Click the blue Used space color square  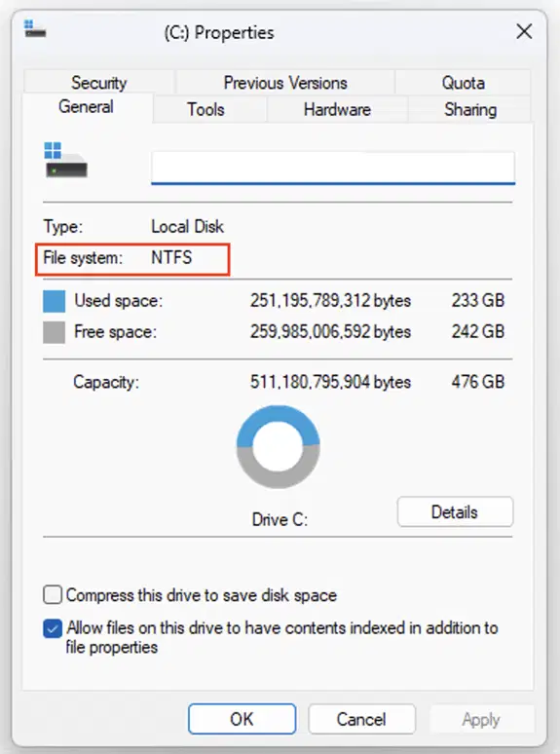54,301
